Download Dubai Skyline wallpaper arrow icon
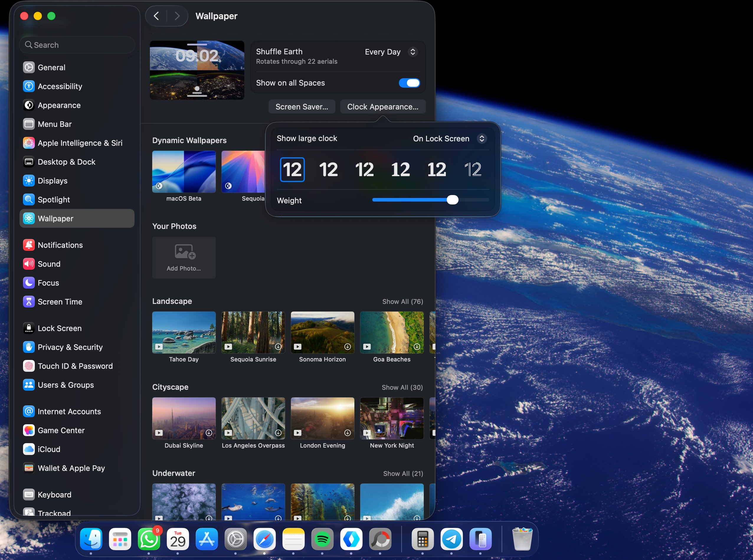753x560 pixels. [209, 433]
